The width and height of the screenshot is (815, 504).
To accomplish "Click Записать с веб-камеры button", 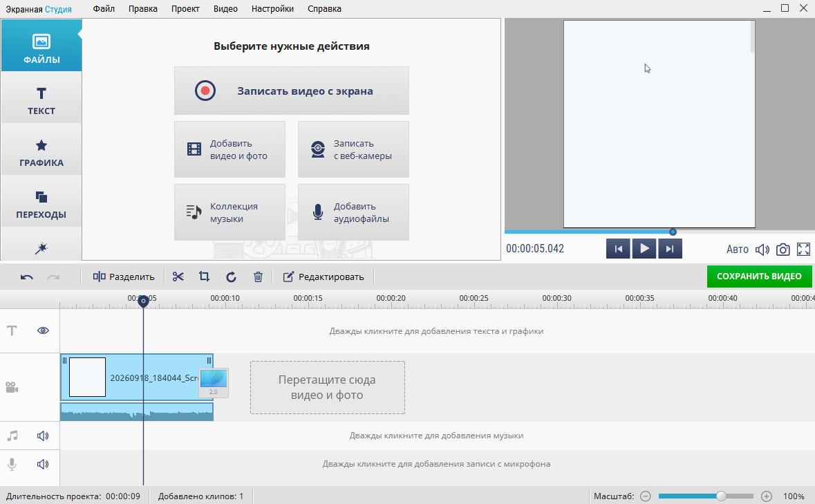I will (353, 149).
